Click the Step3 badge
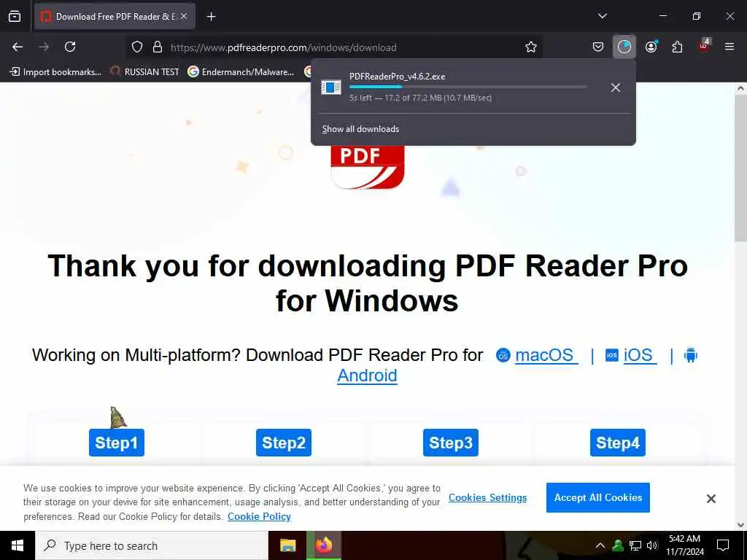Screen dimensions: 747x560 [451, 443]
